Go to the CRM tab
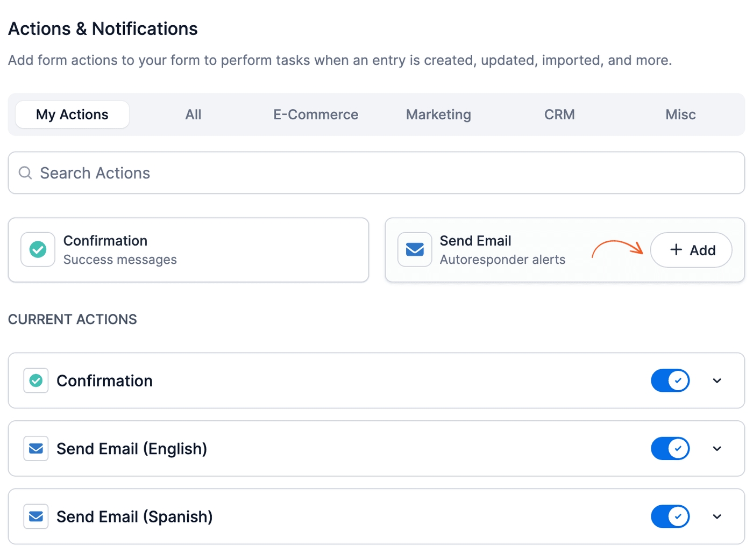 [559, 114]
